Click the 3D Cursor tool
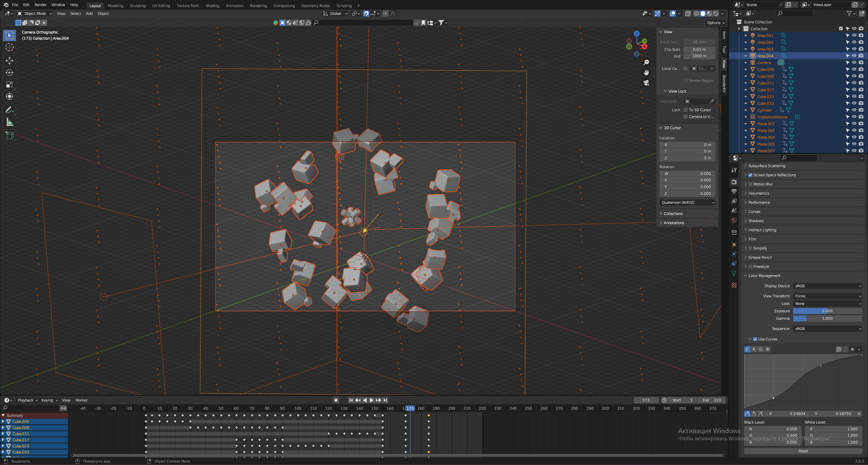 [x=9, y=47]
